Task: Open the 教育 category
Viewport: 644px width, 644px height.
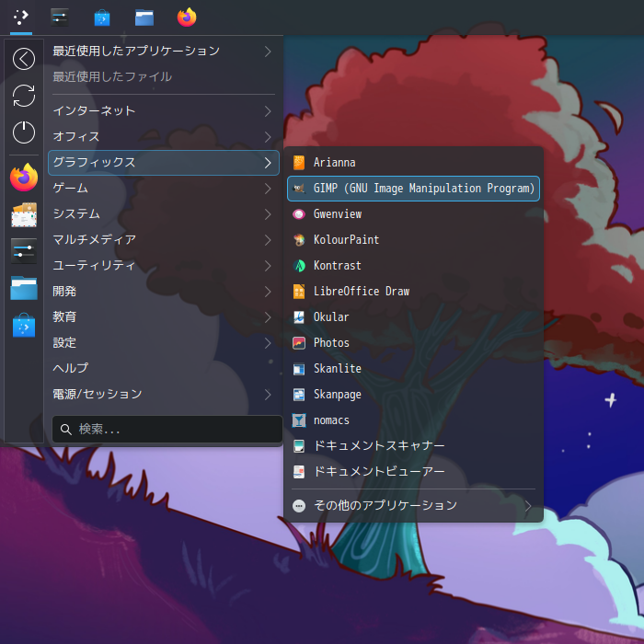Action: tap(164, 317)
